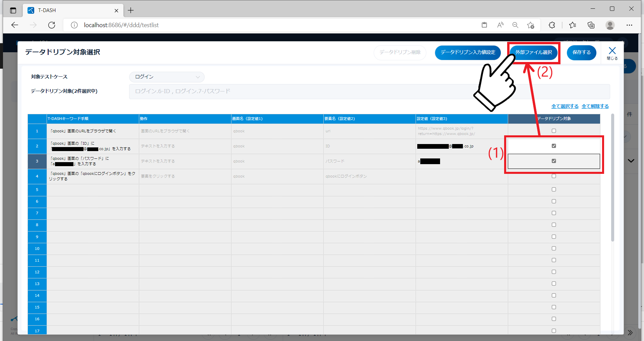
Task: Open the browser extensions puzzle icon
Action: click(552, 25)
